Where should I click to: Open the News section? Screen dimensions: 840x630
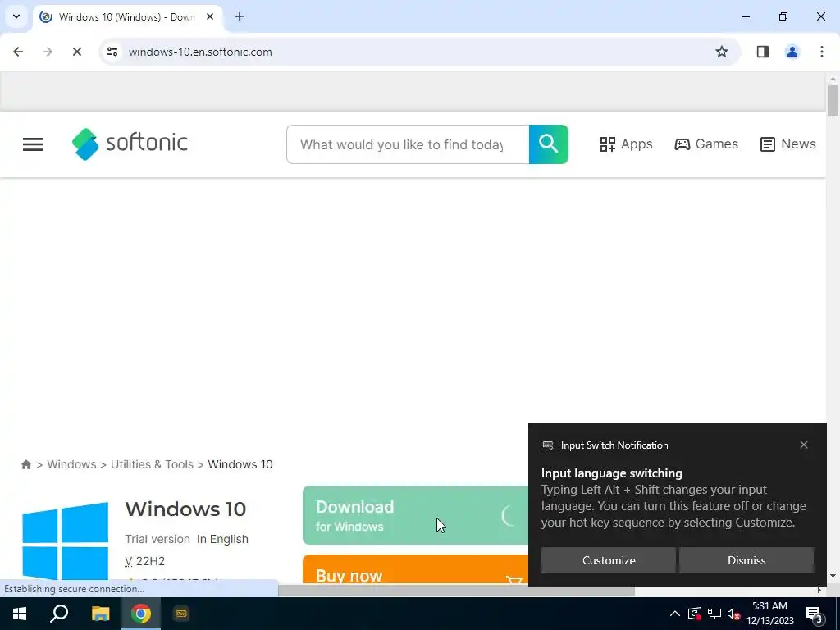[788, 144]
